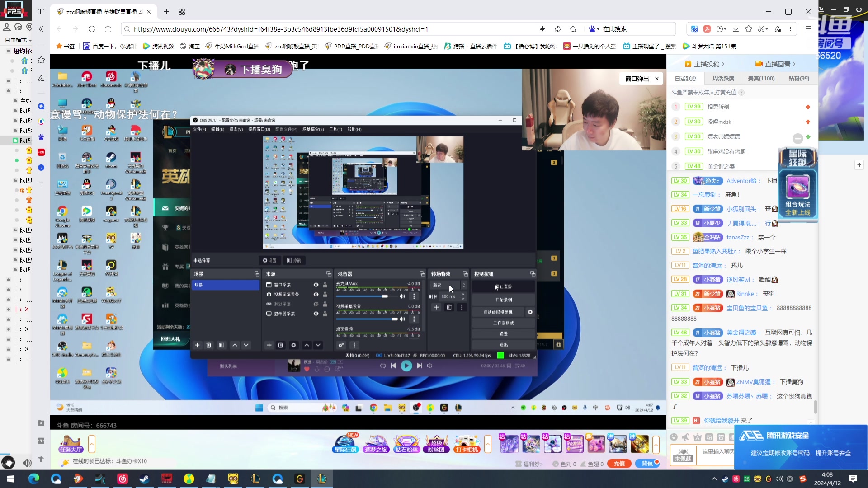Mute the 视频采集设备 audio channel
The image size is (868, 488).
[x=402, y=319]
